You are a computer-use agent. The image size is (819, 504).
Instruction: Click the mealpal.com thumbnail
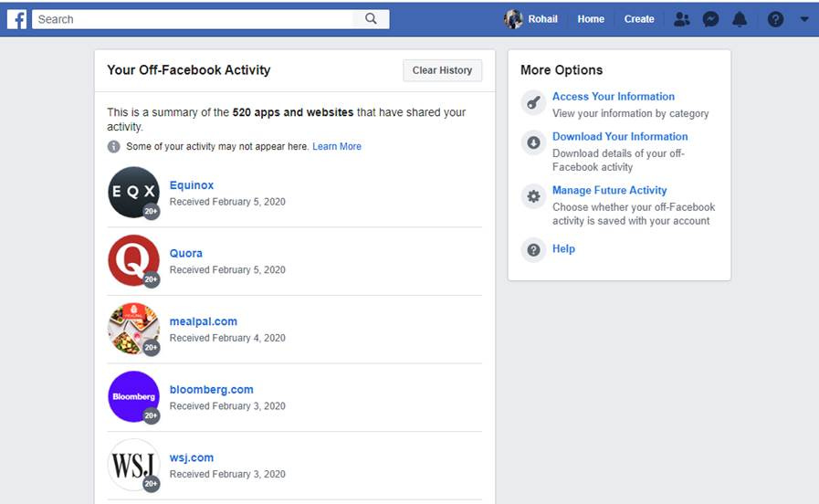point(133,329)
